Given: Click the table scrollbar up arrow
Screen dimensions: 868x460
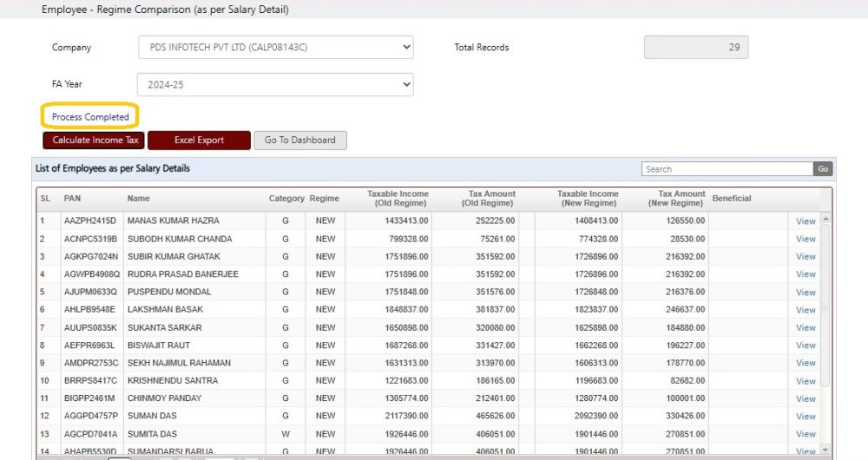Looking at the screenshot, I should [x=825, y=219].
